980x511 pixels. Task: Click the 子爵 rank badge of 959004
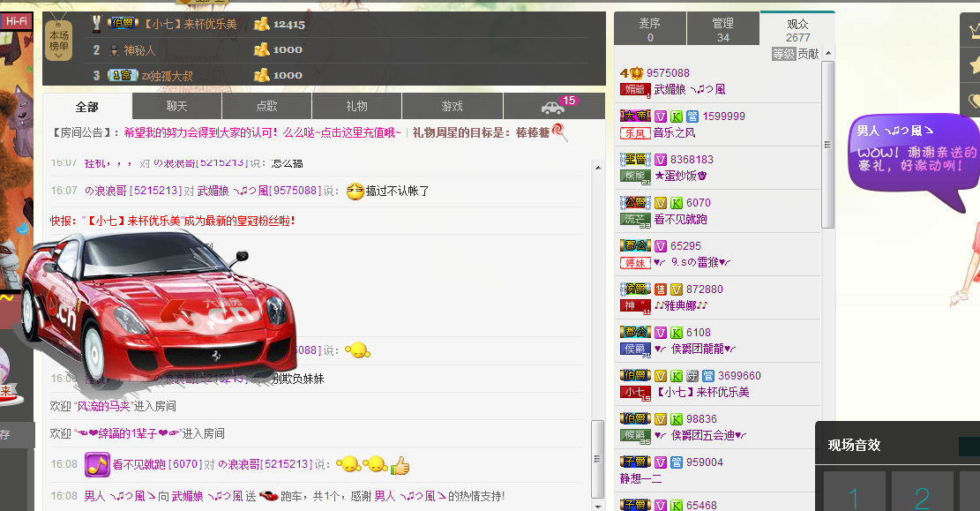(x=635, y=462)
